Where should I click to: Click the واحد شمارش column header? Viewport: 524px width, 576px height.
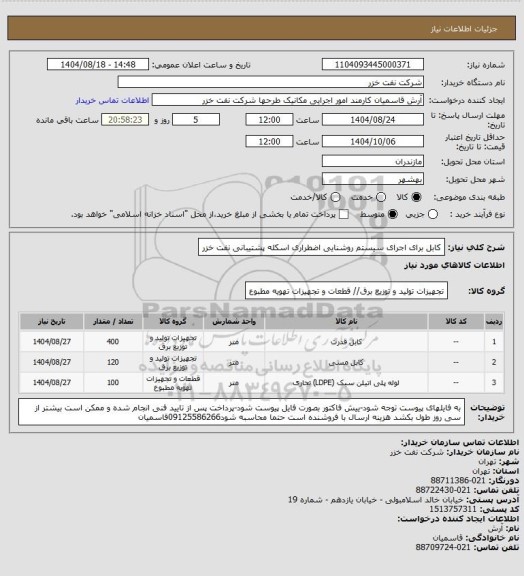pyautogui.click(x=234, y=321)
